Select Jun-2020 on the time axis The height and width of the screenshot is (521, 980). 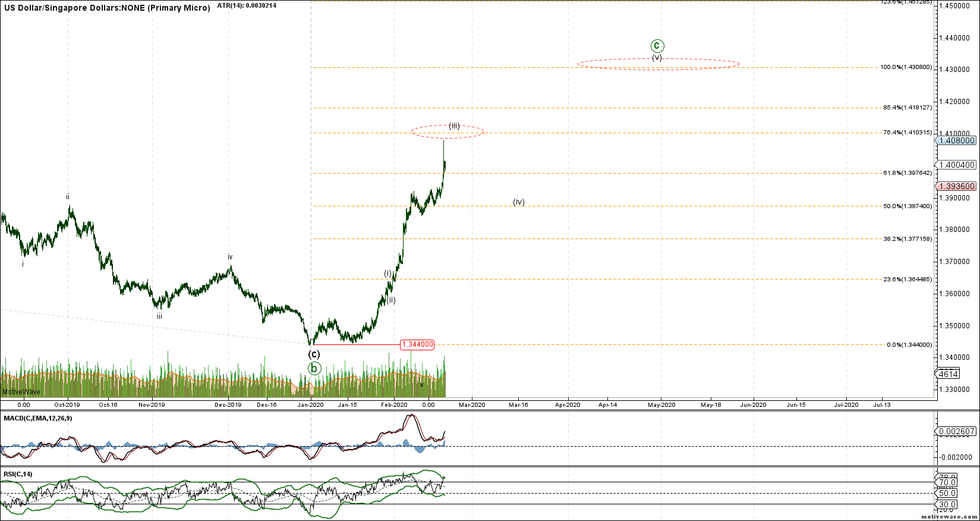coord(753,404)
